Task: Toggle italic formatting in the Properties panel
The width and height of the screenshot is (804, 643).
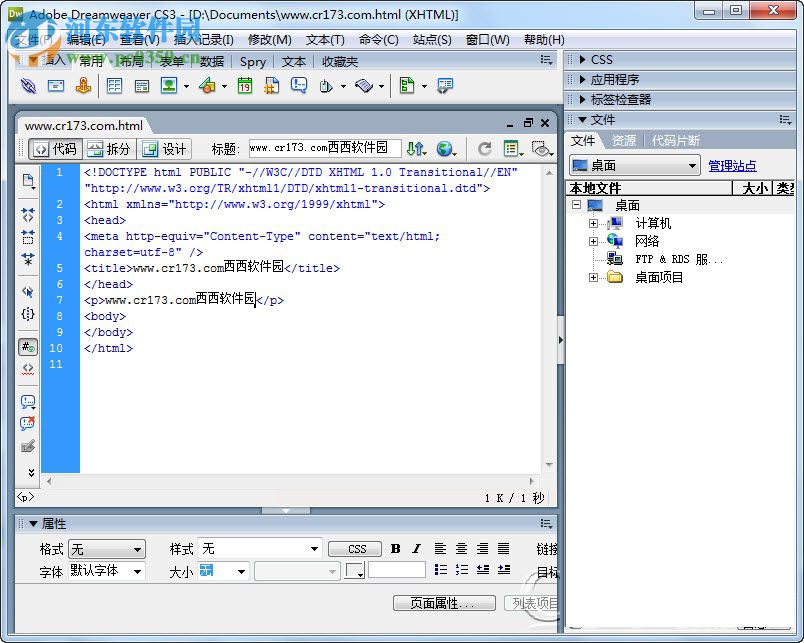Action: (x=416, y=549)
